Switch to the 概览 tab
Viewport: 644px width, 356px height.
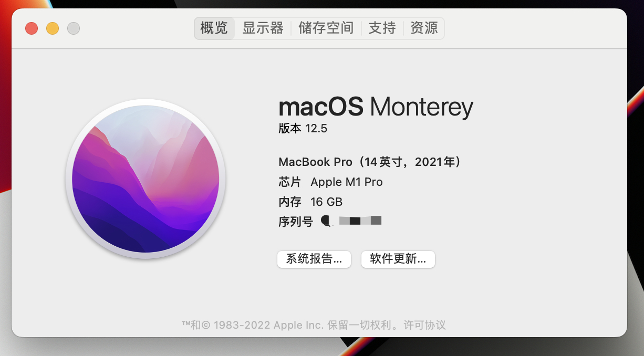[x=214, y=28]
